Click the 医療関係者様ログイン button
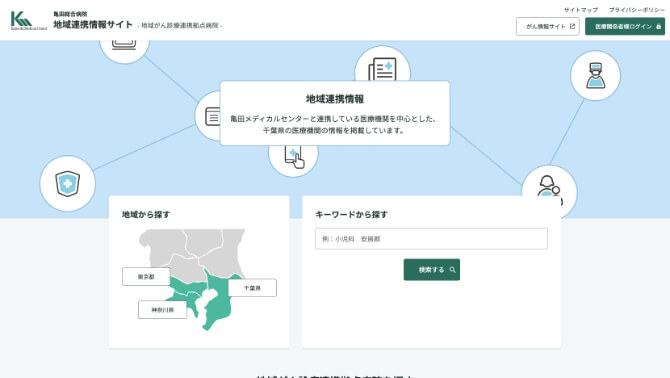The width and height of the screenshot is (670, 378). coord(625,26)
